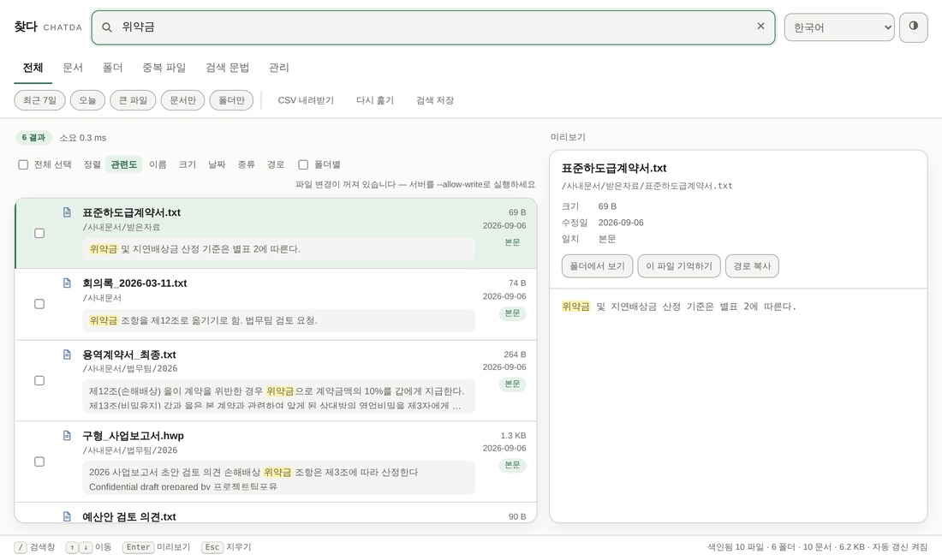Select 회의록_2026-03-11.txt result title
Screen dimensions: 942x560
coord(134,283)
